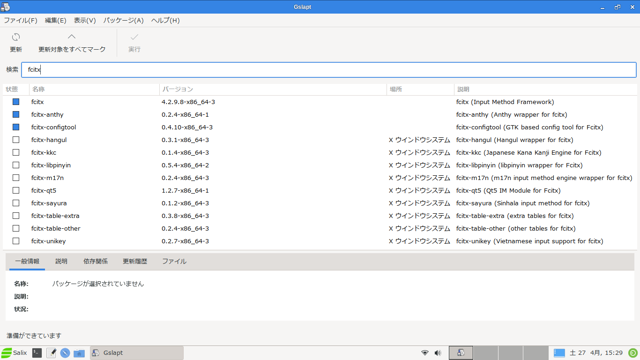This screenshot has height=360, width=640.
Task: Open the ファイル(F) menu
Action: 20,20
